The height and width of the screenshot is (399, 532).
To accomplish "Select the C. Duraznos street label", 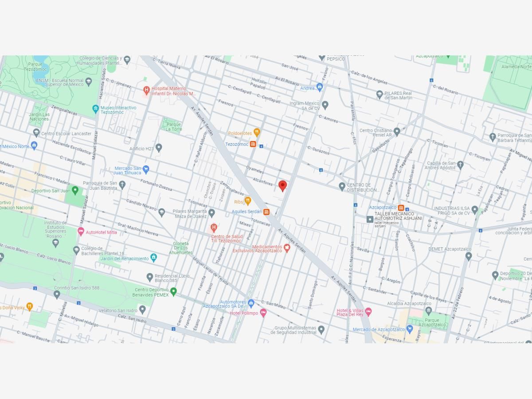I will 318,150.
